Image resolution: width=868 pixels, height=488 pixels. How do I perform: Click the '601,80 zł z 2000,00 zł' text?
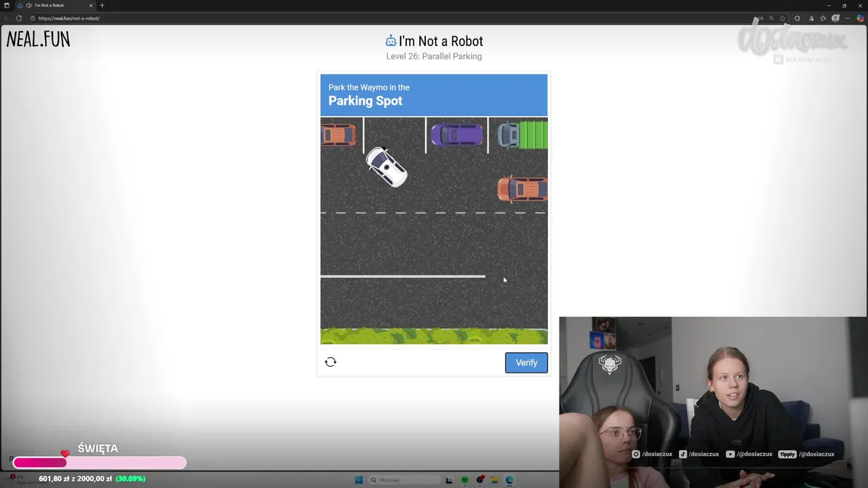pyautogui.click(x=75, y=479)
